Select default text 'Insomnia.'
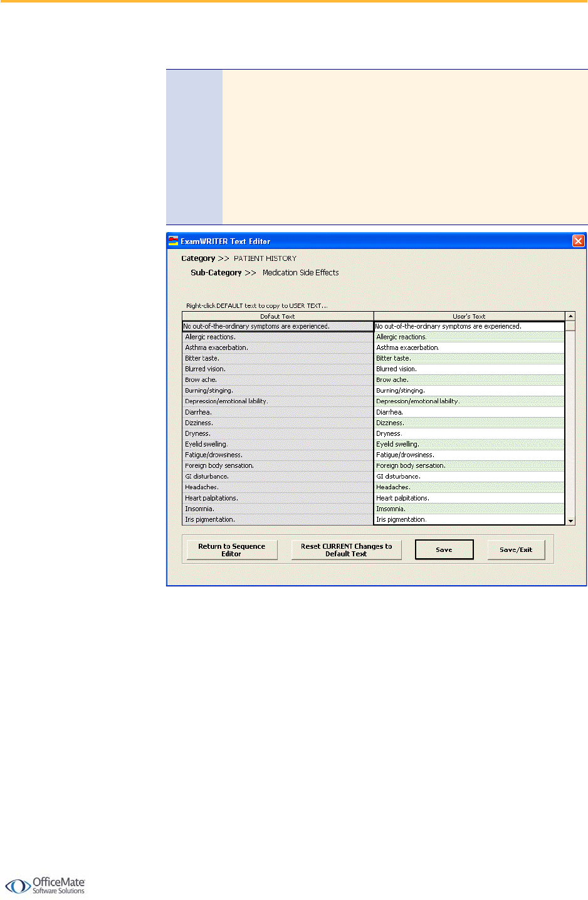Viewport: 588px width, 900px height. (278, 509)
